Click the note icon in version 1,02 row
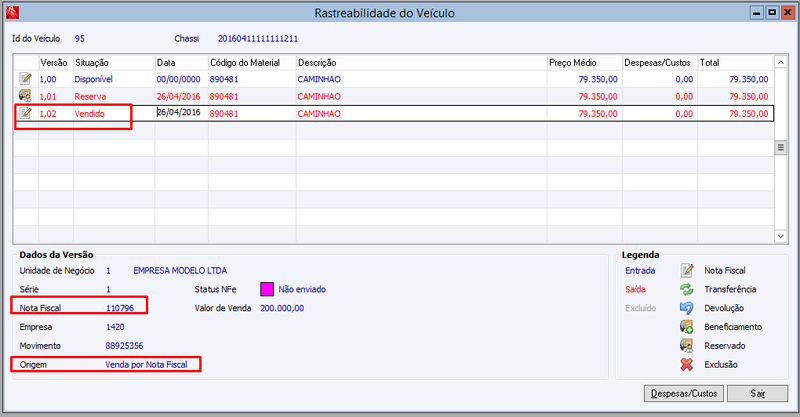Image resolution: width=800 pixels, height=417 pixels. (x=25, y=113)
